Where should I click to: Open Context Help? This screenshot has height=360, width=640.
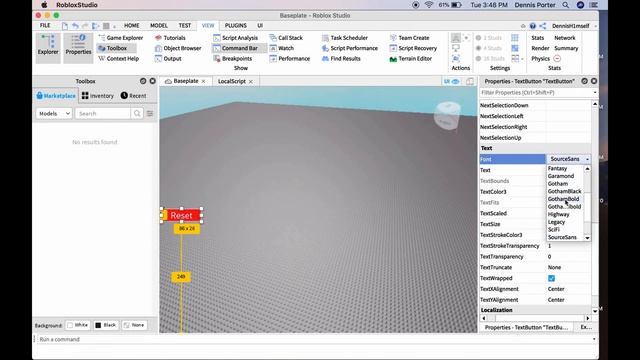pos(118,59)
